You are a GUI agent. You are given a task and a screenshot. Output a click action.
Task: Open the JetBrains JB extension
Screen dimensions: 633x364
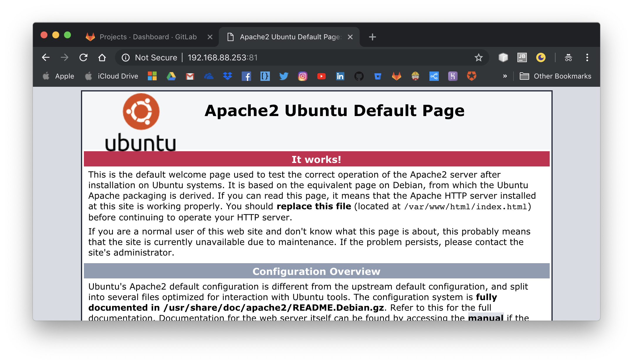[x=522, y=57]
